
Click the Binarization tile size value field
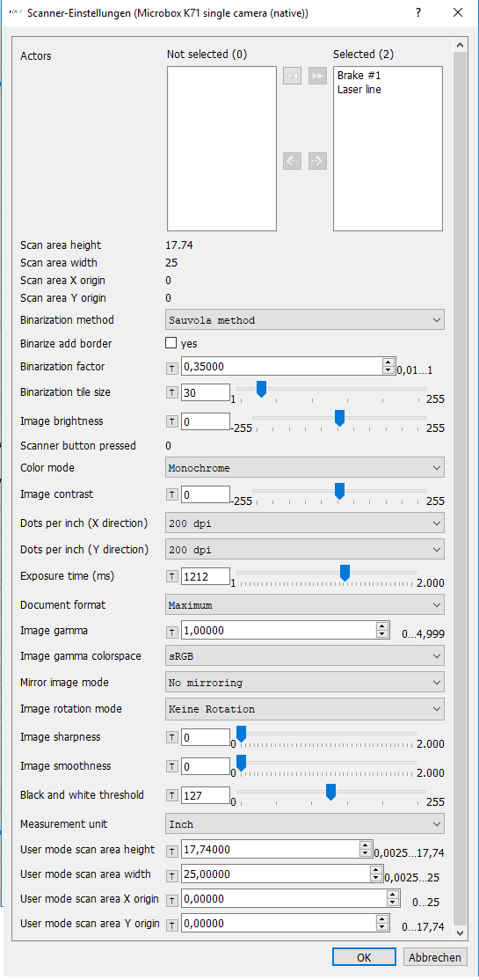pyautogui.click(x=206, y=392)
